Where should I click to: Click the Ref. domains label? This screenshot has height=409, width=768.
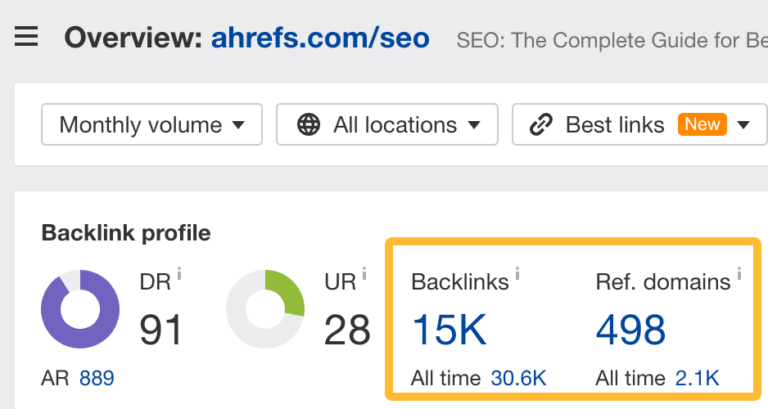coord(663,282)
